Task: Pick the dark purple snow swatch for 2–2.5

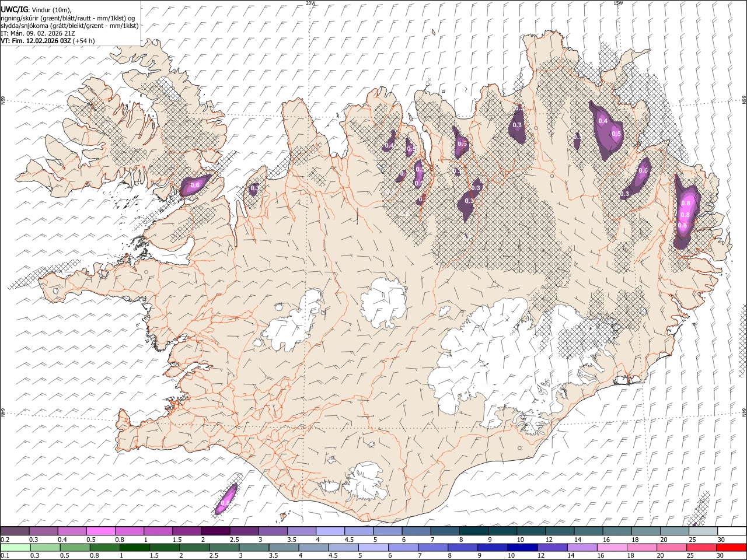Action: pos(215,531)
